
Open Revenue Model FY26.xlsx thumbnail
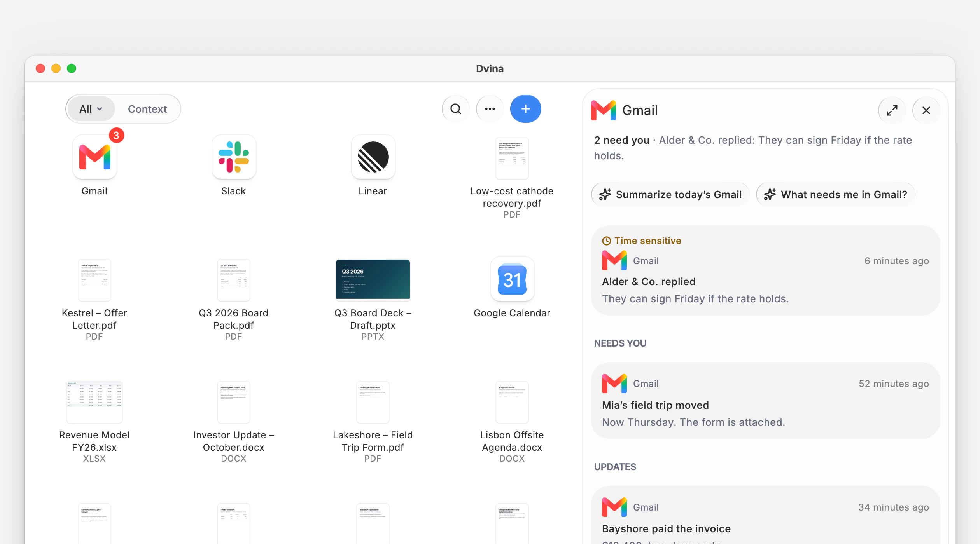[94, 402]
